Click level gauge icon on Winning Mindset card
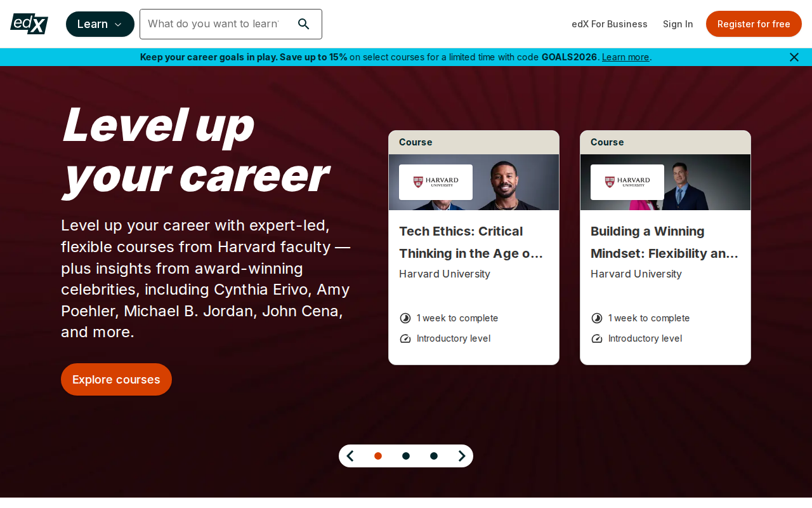Viewport: 812px width, 508px height. click(597, 338)
